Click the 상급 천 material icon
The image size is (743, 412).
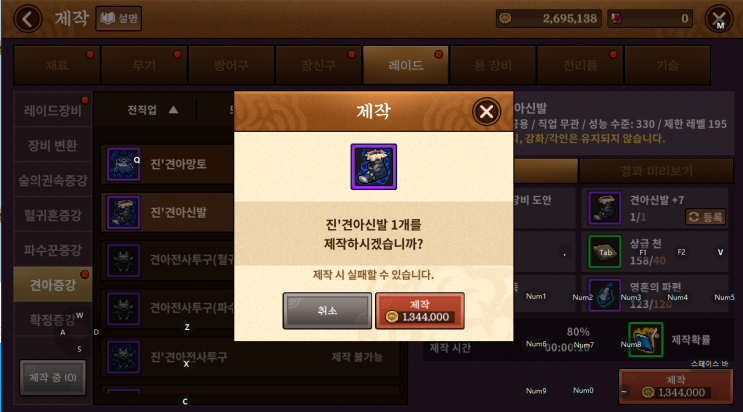tap(604, 251)
